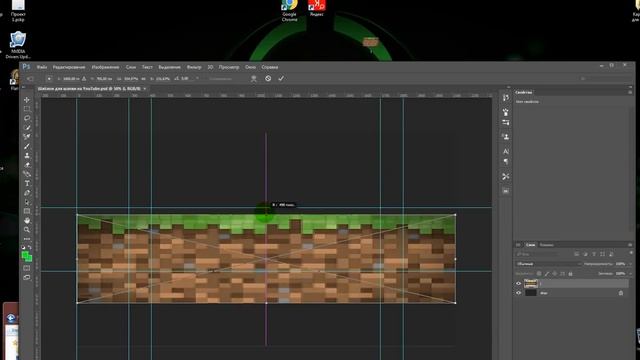
Task: Open the Редактирование menu
Action: (69, 67)
